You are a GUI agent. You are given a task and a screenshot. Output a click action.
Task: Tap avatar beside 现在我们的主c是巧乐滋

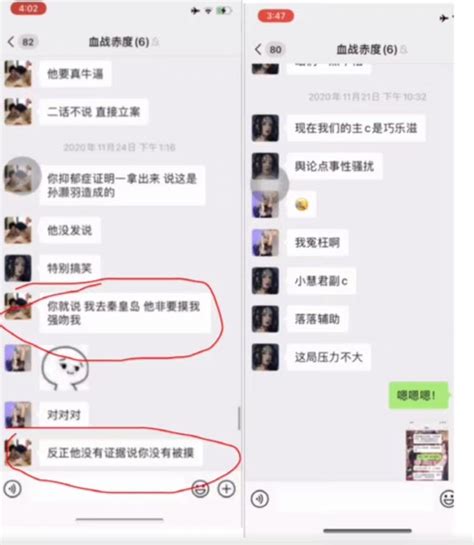click(265, 128)
